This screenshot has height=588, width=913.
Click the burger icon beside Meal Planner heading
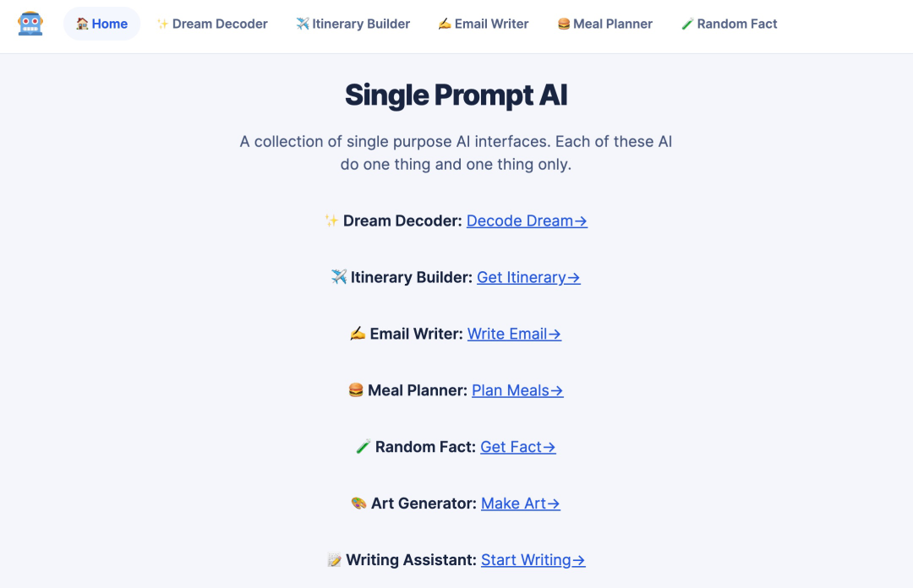356,390
